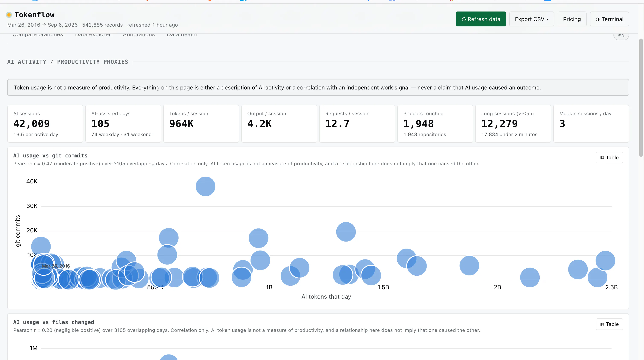Click the Tokenflow app title

(x=35, y=15)
